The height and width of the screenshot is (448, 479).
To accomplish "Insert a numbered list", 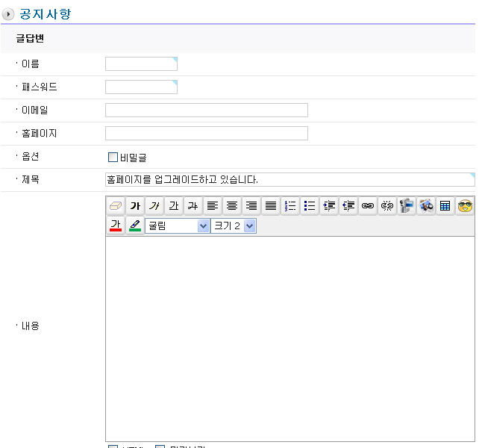I will [290, 206].
